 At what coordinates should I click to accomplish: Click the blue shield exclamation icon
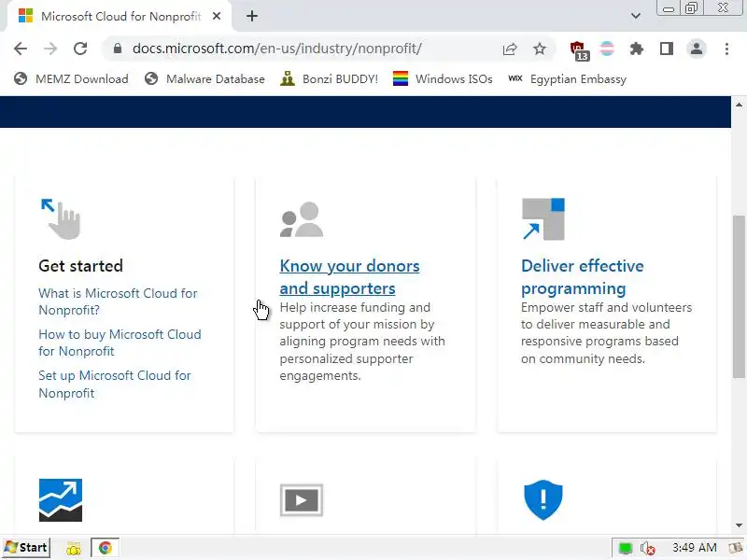tap(543, 500)
